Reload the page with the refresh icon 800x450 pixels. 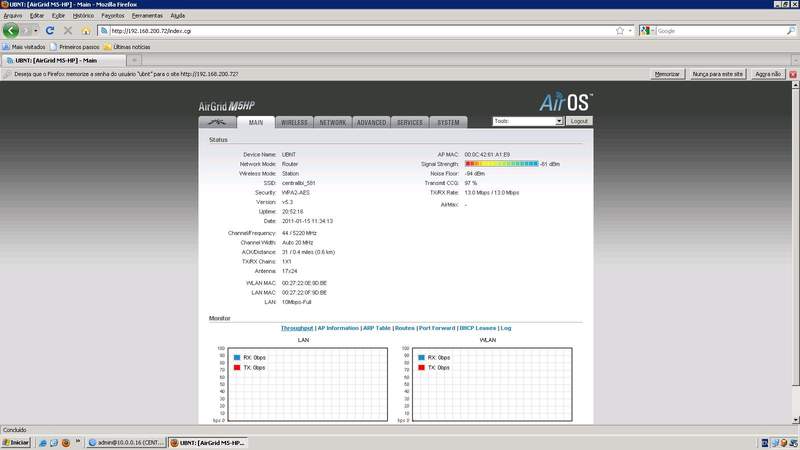[x=49, y=31]
